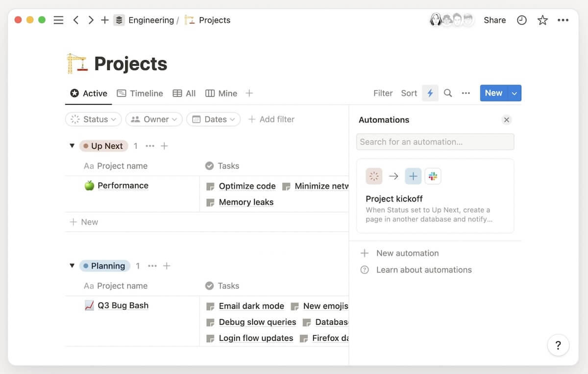Go back with the left arrow
Image resolution: width=588 pixels, height=374 pixels.
pos(75,20)
